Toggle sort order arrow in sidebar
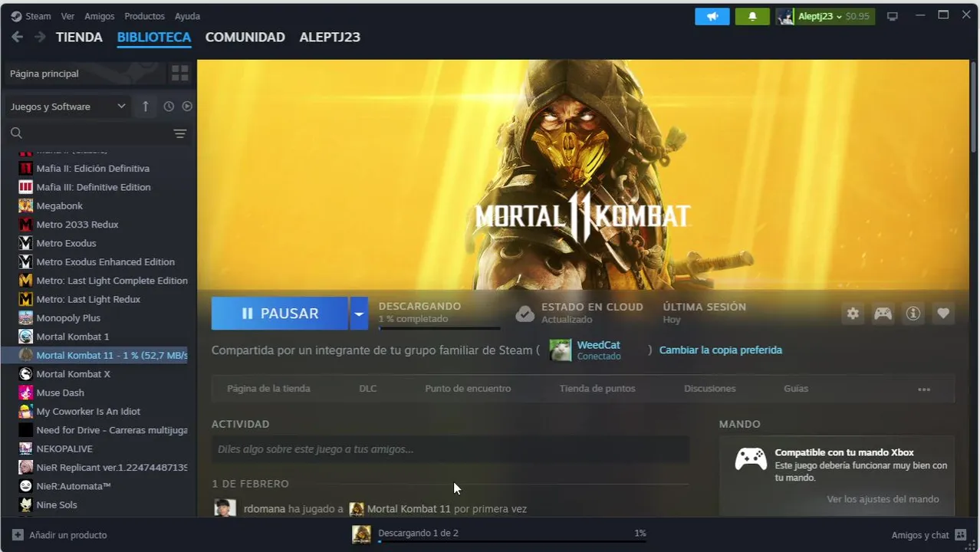The width and height of the screenshot is (980, 552). coord(145,107)
